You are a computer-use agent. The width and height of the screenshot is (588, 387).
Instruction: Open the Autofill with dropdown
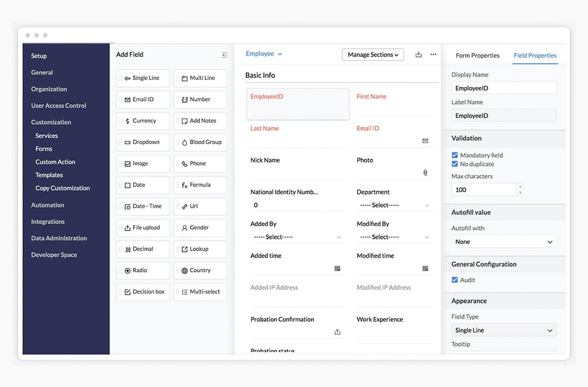(504, 242)
